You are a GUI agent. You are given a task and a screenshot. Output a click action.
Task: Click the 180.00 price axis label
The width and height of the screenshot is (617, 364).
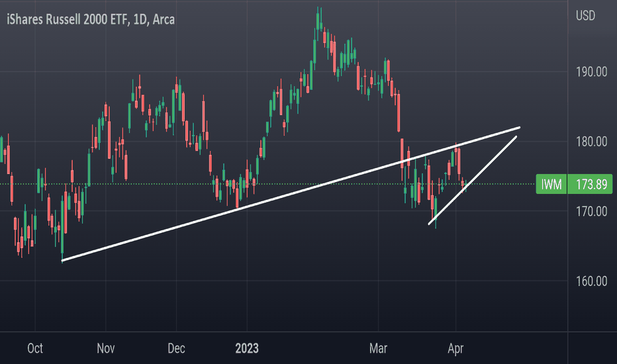pos(591,141)
